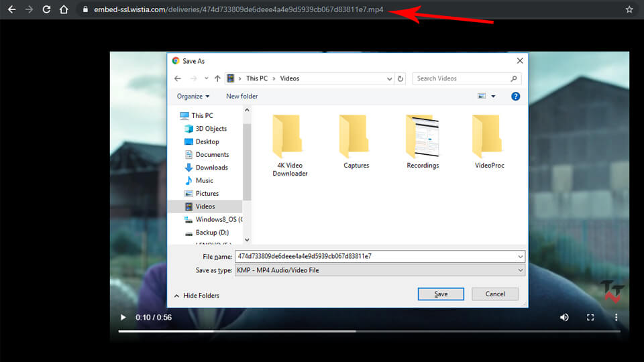Click the Save button

[x=441, y=294]
